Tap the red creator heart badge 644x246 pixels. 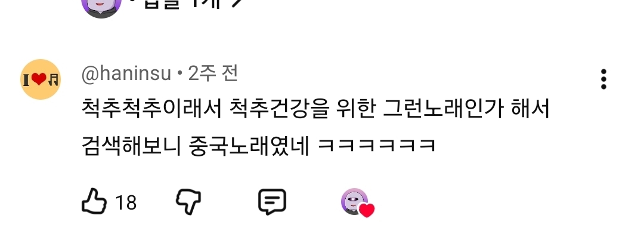(x=367, y=210)
